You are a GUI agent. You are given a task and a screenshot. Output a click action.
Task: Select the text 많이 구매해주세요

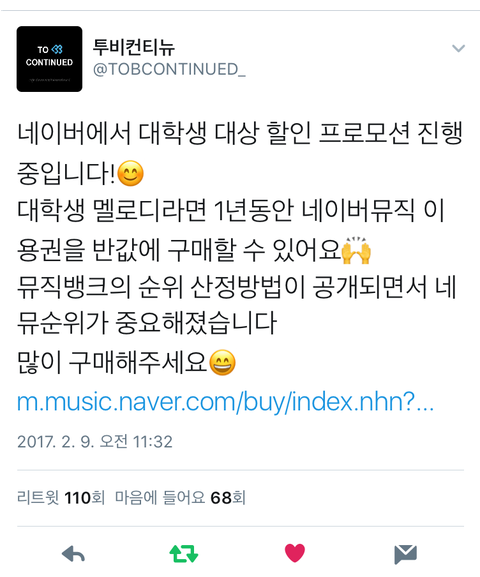[112, 362]
